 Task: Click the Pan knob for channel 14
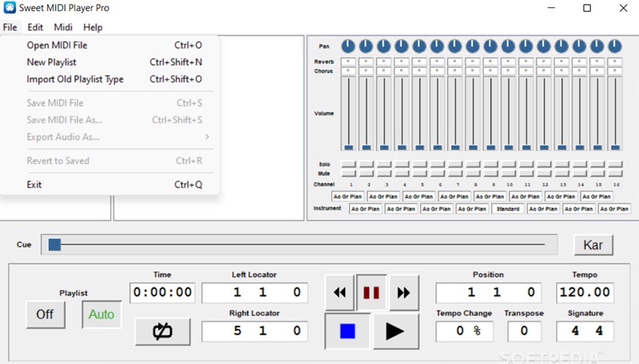[580, 46]
